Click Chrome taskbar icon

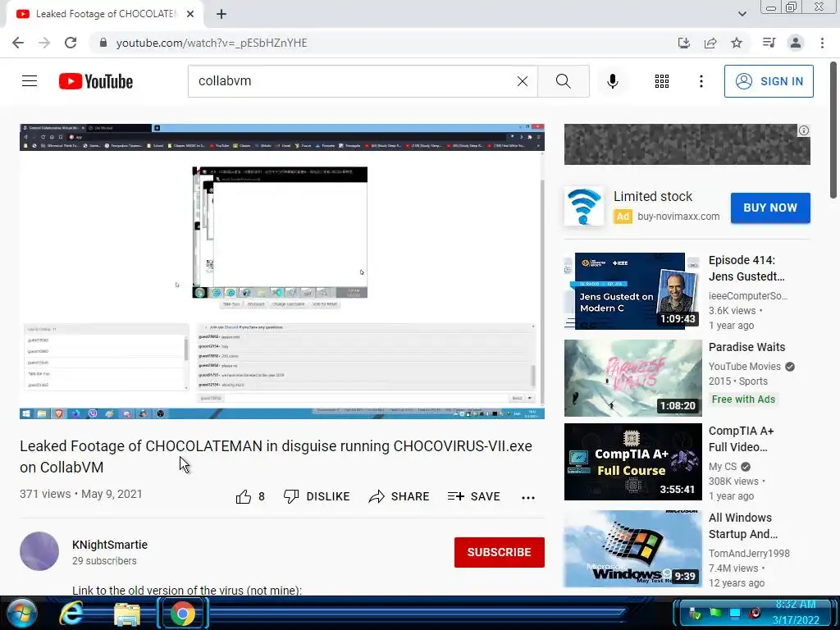183,614
